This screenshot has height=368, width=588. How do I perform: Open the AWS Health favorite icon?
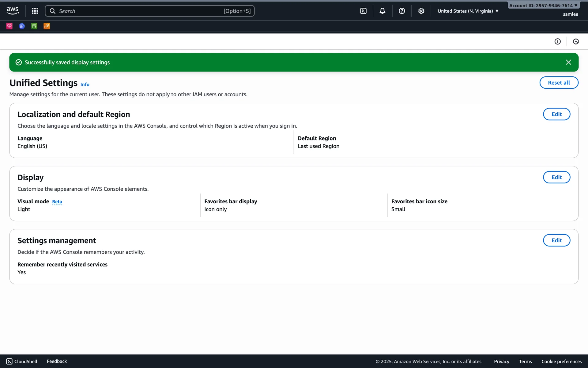tap(9, 26)
